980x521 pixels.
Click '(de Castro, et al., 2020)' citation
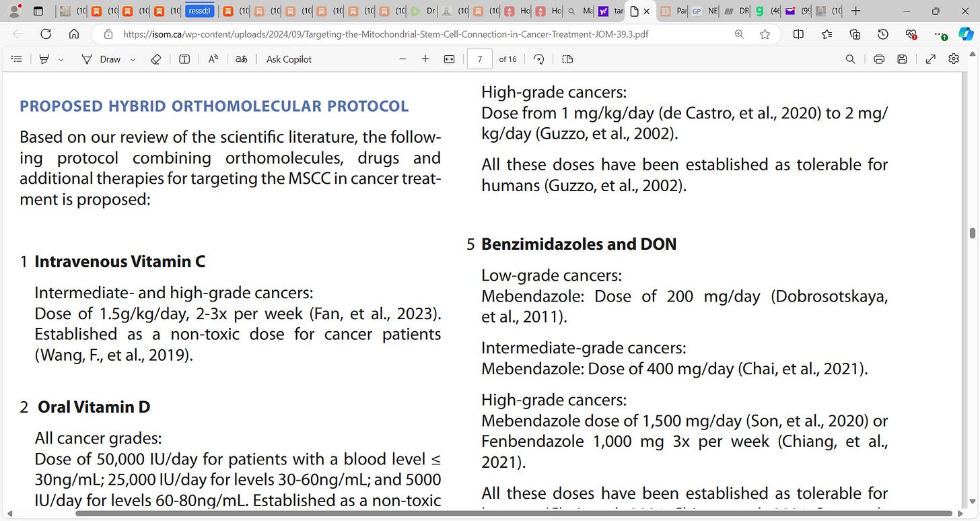[x=743, y=113]
